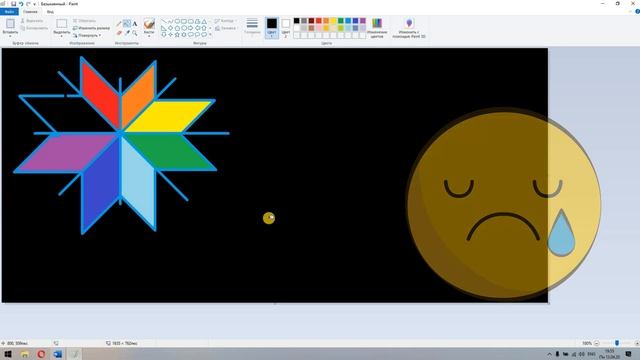Open the shape Fill dropdown
This screenshot has width=640, height=360.
click(x=226, y=28)
